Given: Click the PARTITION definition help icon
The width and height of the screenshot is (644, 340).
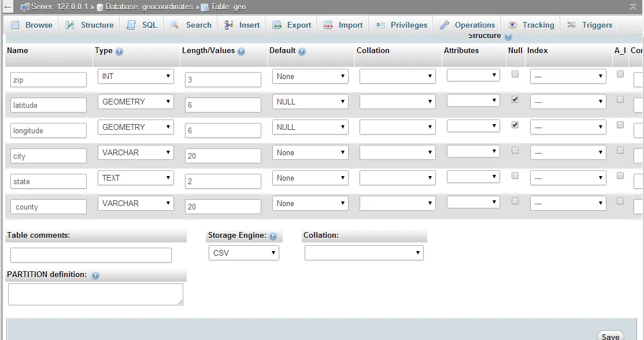Looking at the screenshot, I should coord(95,275).
